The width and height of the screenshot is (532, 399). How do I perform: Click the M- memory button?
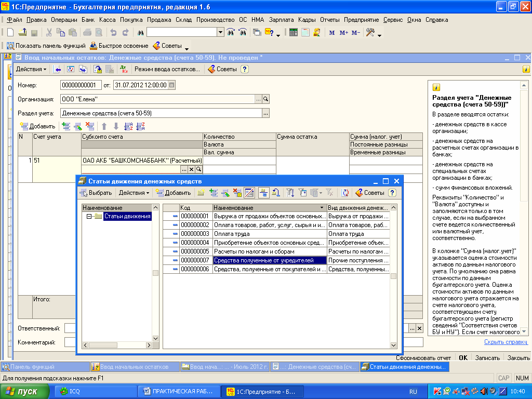coord(355,33)
